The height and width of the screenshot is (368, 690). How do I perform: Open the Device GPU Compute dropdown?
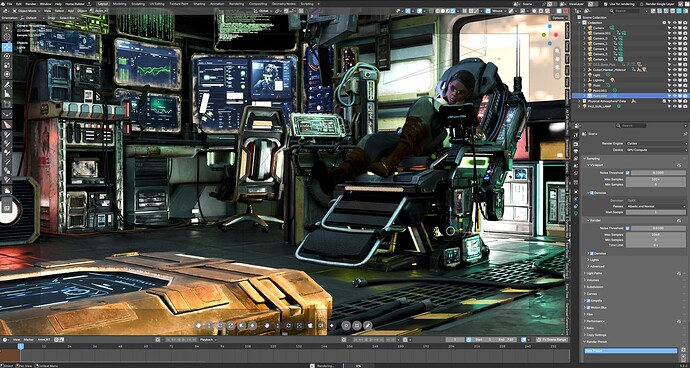click(656, 150)
